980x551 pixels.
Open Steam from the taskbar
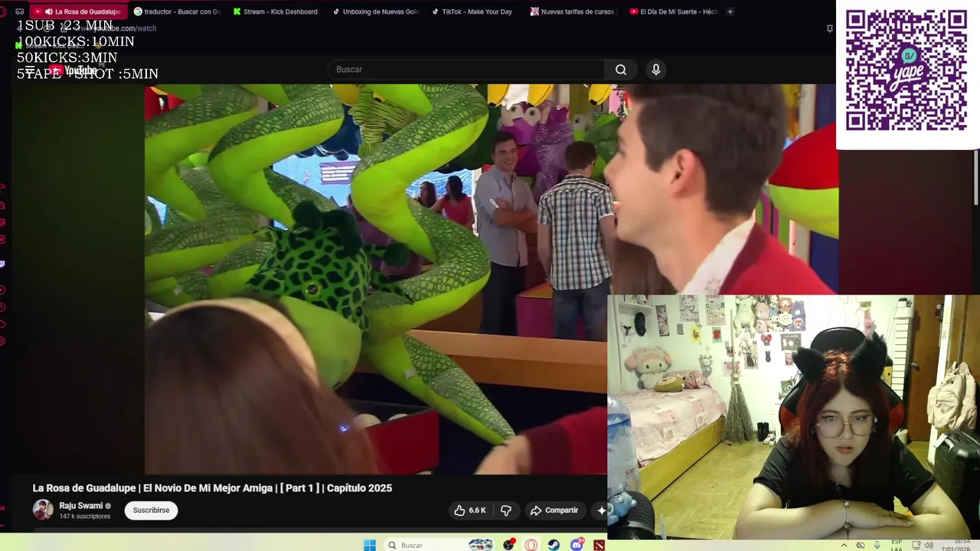554,545
